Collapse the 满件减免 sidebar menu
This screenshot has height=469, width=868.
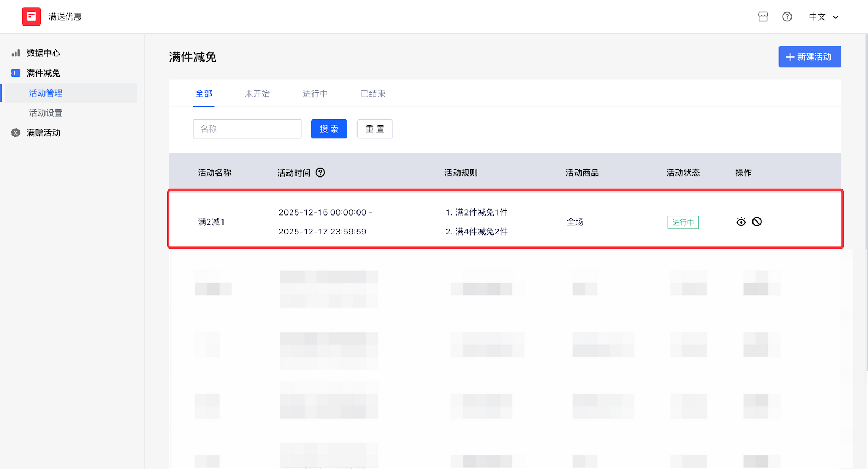[43, 73]
